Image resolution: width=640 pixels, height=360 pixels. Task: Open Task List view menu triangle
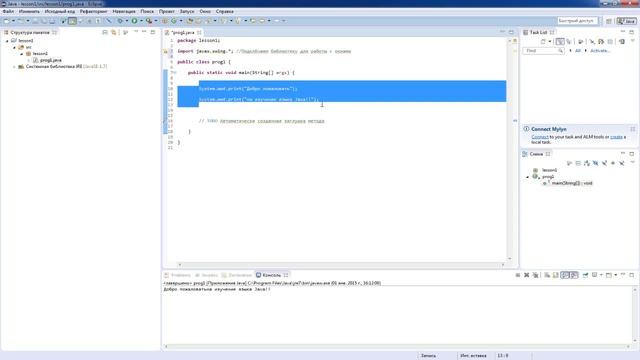pos(632,41)
